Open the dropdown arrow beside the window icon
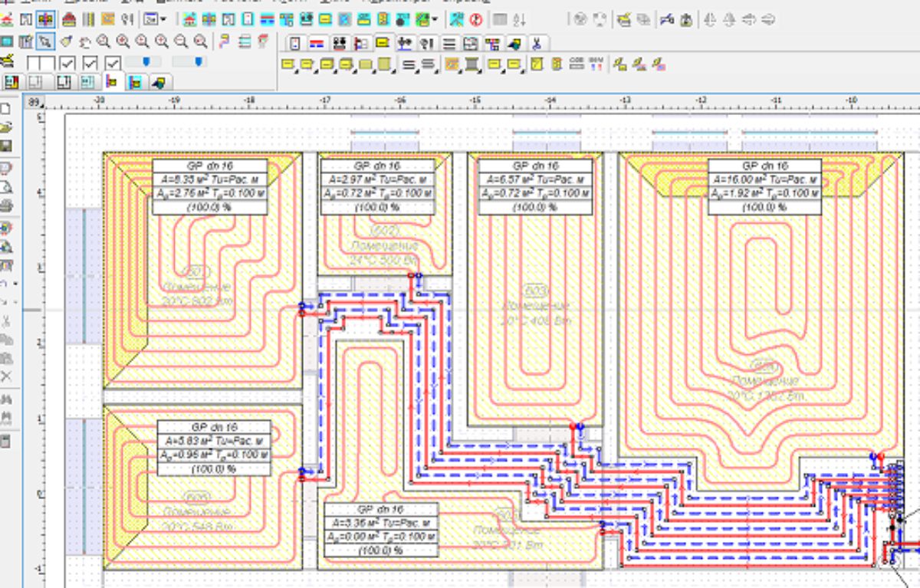920x588 pixels. pyautogui.click(x=163, y=19)
